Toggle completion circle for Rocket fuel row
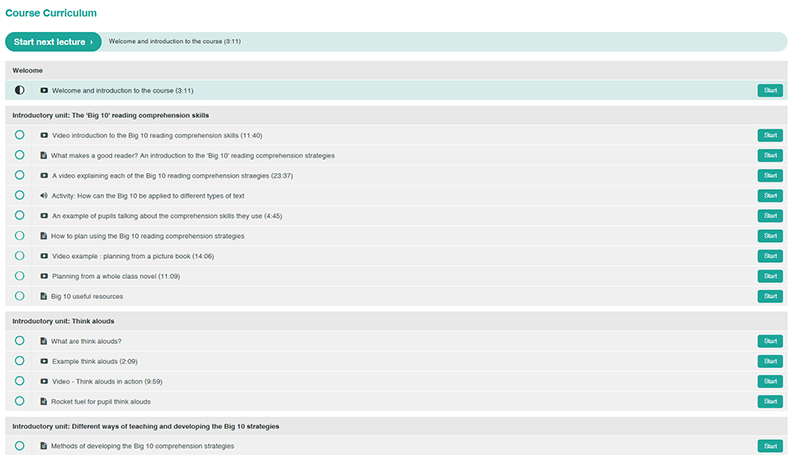Image resolution: width=800 pixels, height=455 pixels. (x=19, y=401)
